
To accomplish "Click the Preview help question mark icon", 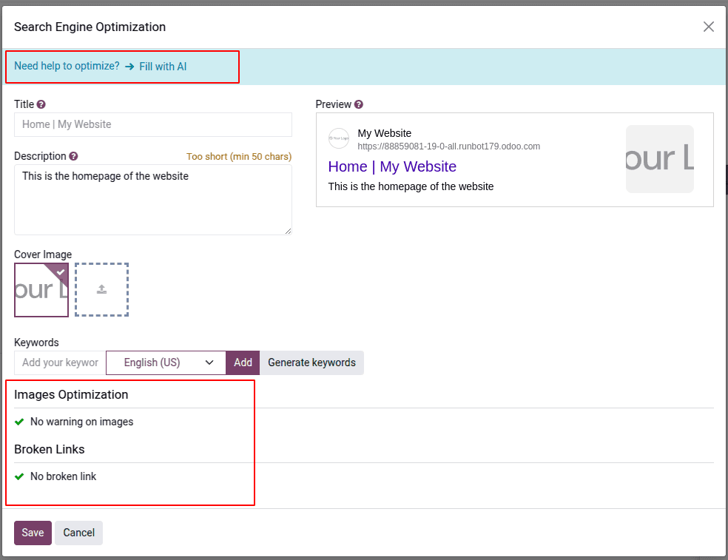I will 359,105.
